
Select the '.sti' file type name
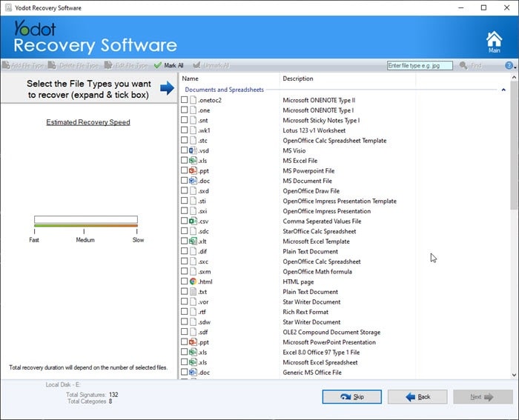(202, 201)
